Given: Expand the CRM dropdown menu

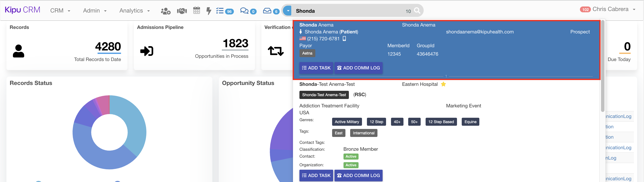Looking at the screenshot, I should click(x=60, y=11).
